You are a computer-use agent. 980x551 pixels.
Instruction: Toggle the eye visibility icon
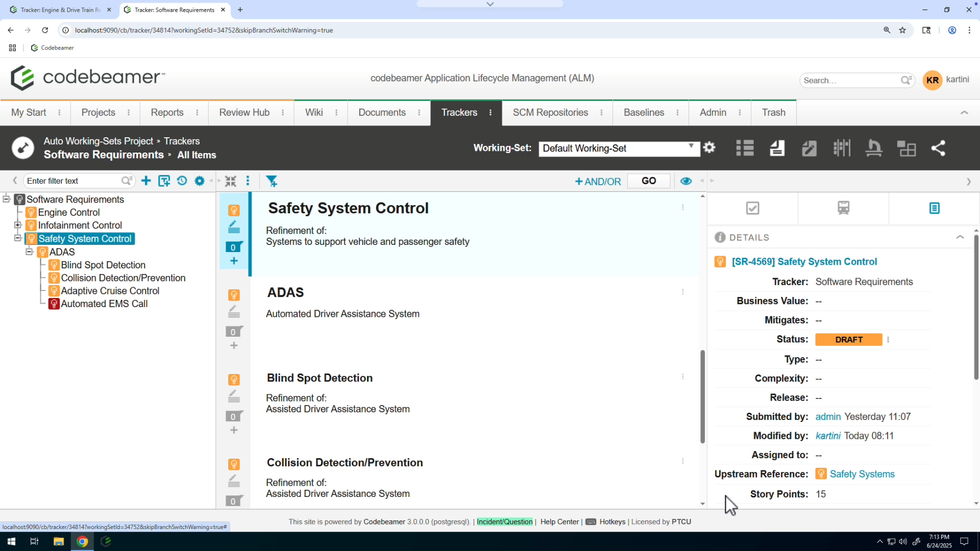[686, 181]
